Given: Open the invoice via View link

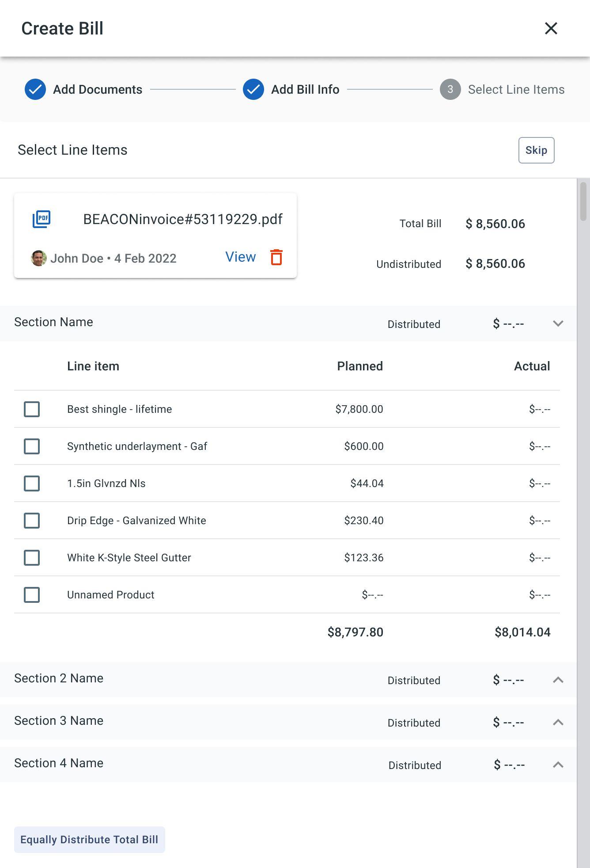Looking at the screenshot, I should 240,257.
